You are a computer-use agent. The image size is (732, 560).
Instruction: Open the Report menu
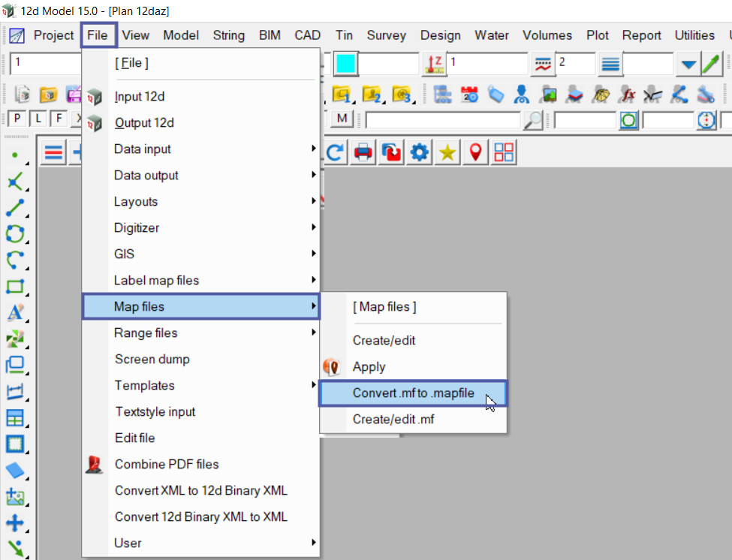click(x=641, y=35)
